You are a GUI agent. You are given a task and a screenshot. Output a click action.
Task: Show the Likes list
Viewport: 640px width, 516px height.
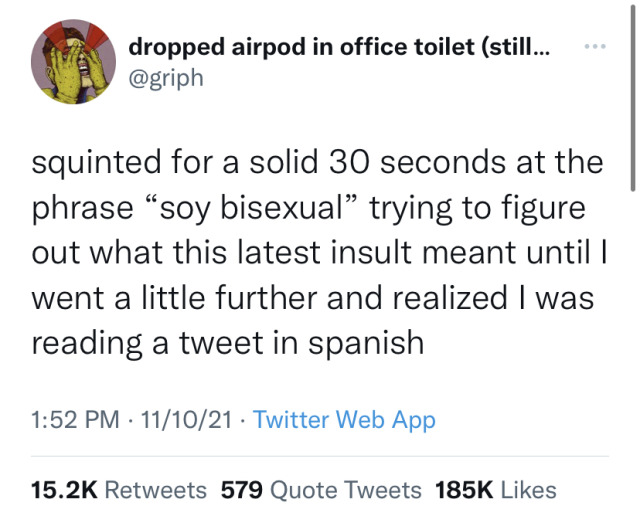point(527,490)
